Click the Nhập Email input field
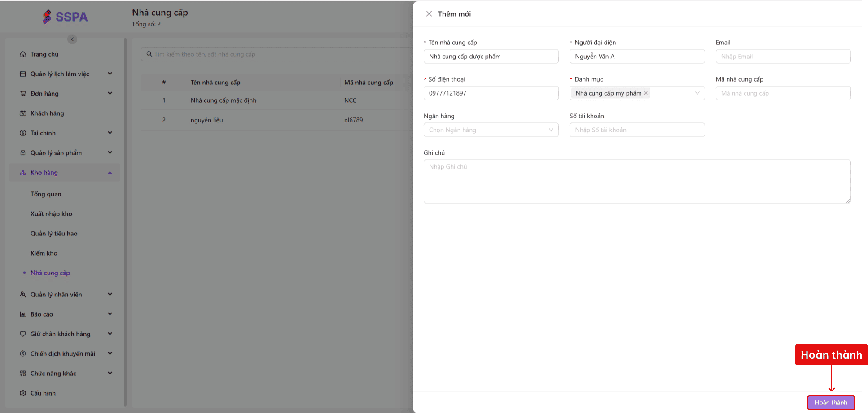 point(783,57)
